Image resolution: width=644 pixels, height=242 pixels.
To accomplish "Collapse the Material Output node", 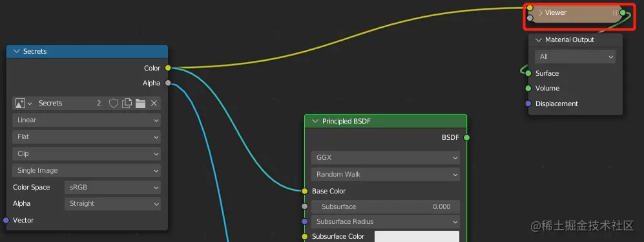I will [539, 40].
